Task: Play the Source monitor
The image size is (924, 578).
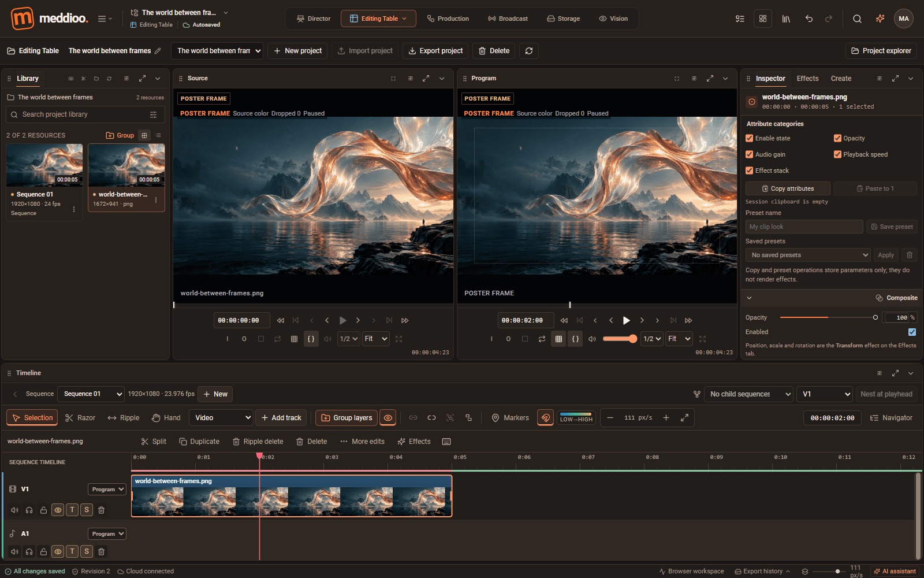Action: (x=342, y=320)
